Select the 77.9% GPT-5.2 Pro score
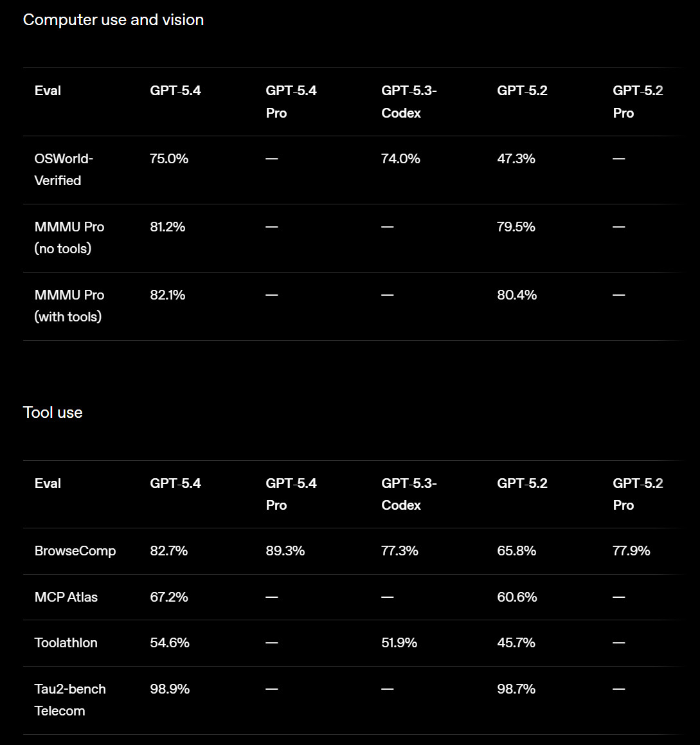Screen dimensions: 700x745 [x=631, y=551]
